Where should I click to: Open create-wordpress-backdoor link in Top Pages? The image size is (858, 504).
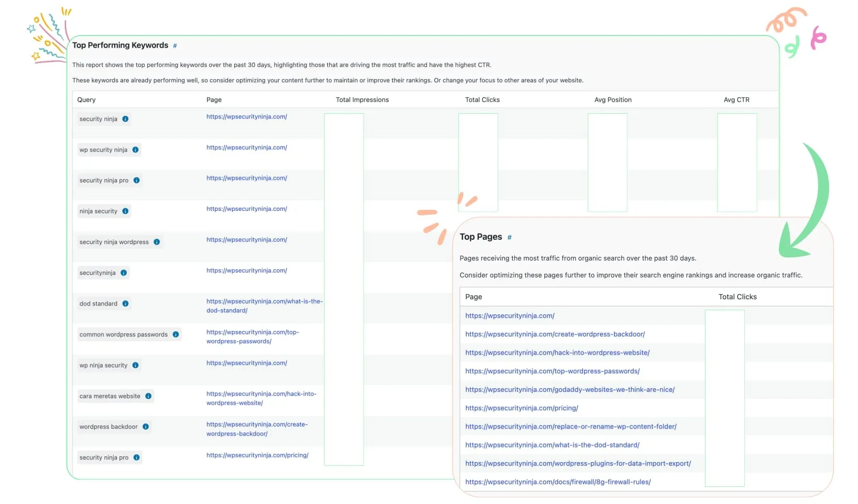(x=555, y=334)
